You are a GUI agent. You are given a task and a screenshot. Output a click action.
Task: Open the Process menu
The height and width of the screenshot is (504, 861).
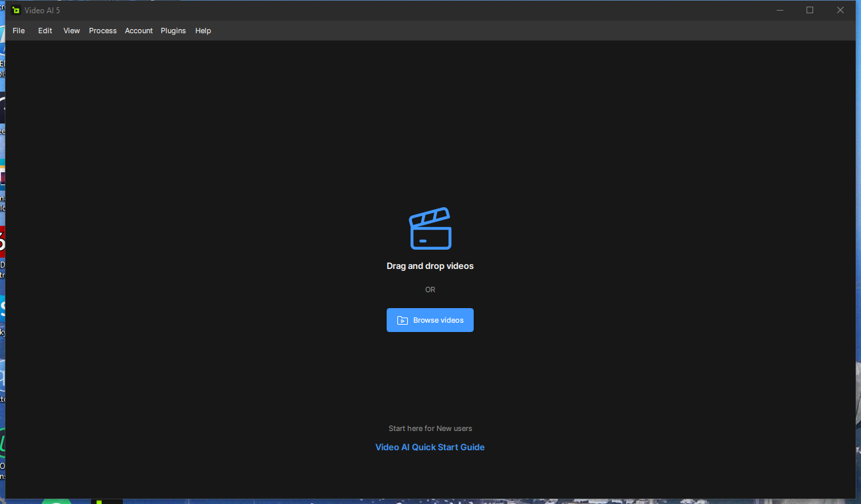pyautogui.click(x=103, y=31)
